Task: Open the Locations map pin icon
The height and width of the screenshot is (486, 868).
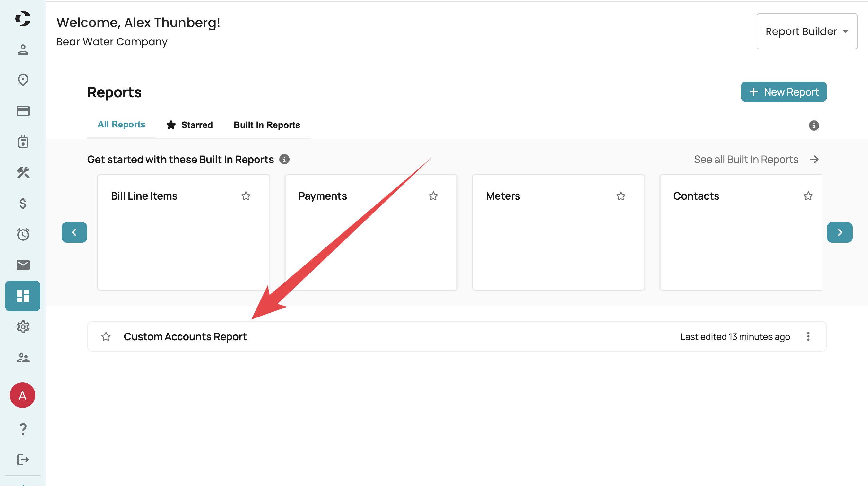Action: (x=23, y=80)
